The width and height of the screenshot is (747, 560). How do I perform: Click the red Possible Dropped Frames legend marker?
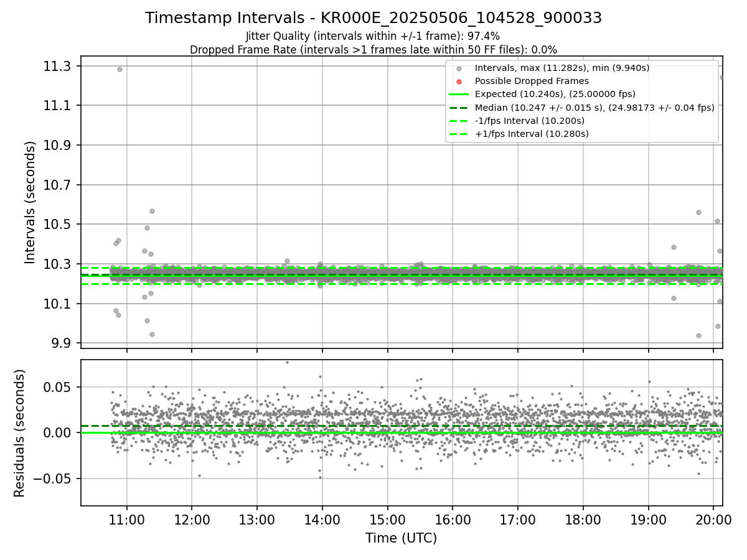[x=459, y=82]
